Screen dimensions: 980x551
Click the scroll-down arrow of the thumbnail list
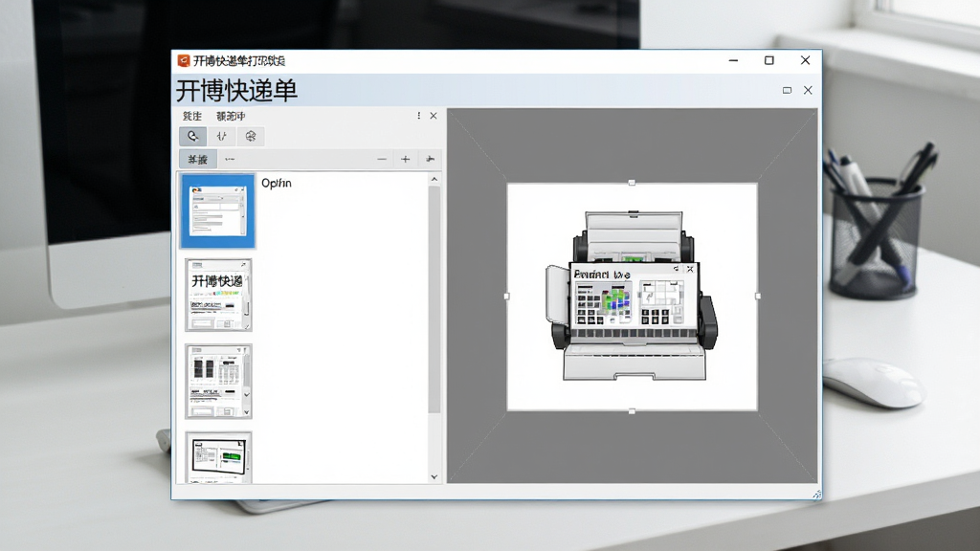(434, 476)
